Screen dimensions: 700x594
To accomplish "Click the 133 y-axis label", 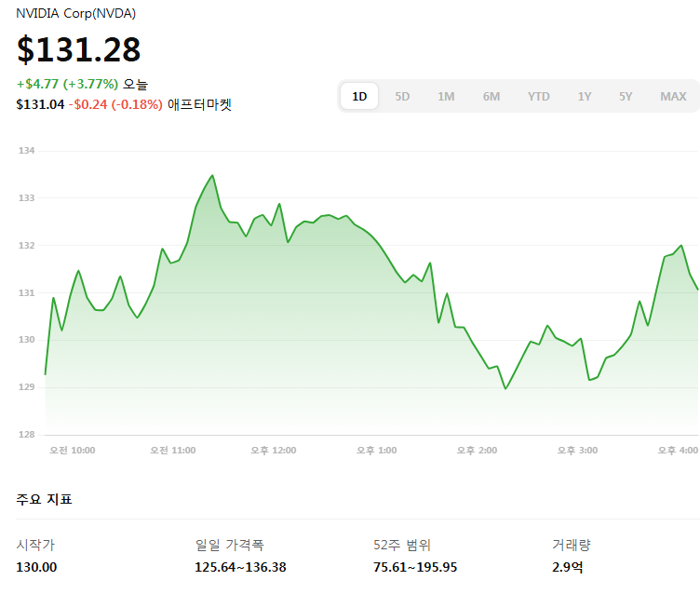I will [26, 198].
